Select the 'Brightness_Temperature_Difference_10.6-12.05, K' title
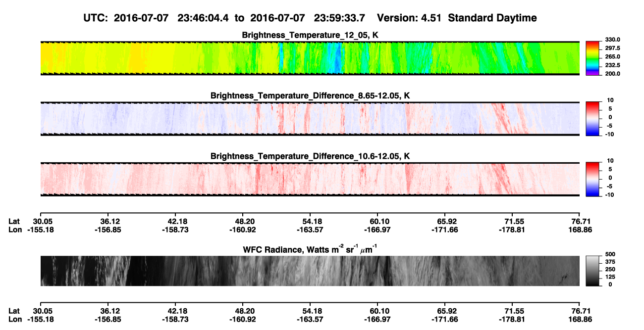Viewport: 644px width, 330px height. [310, 156]
